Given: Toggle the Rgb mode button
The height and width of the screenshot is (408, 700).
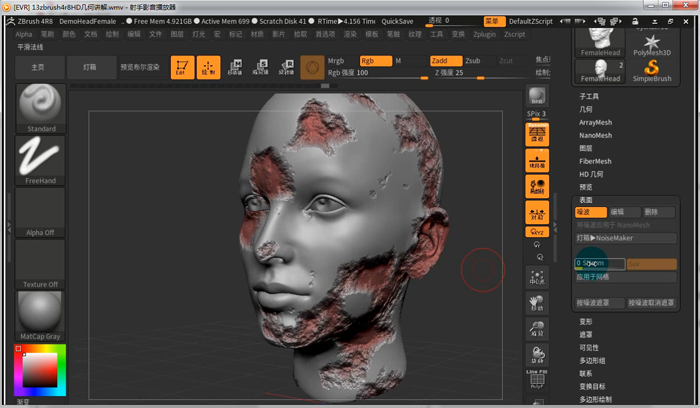Looking at the screenshot, I should coord(375,61).
